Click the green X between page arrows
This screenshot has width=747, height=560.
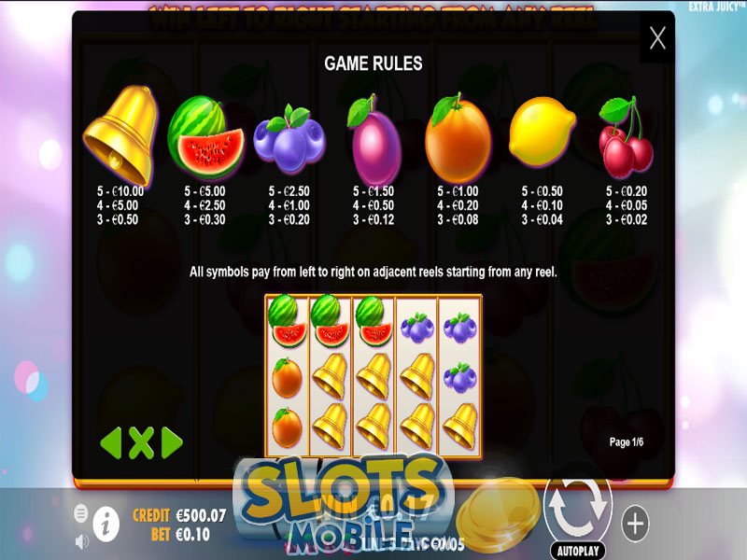tap(142, 442)
